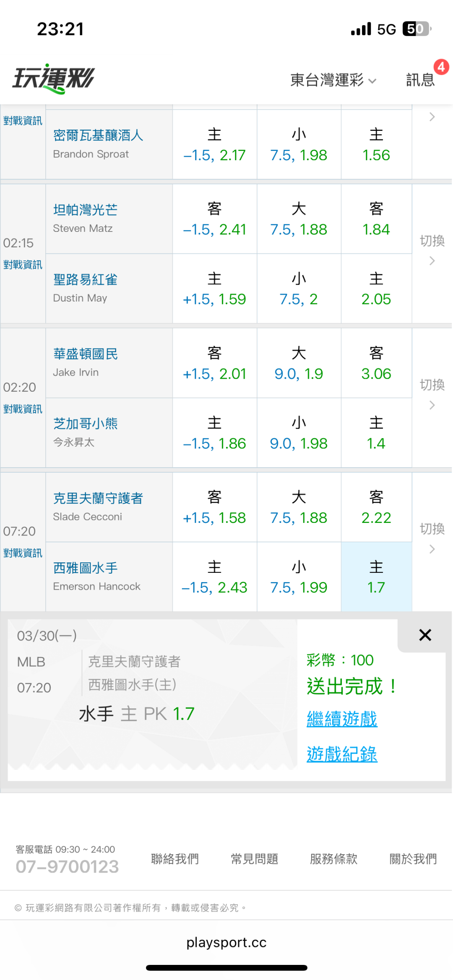Click 繼續遊戲 link

342,719
